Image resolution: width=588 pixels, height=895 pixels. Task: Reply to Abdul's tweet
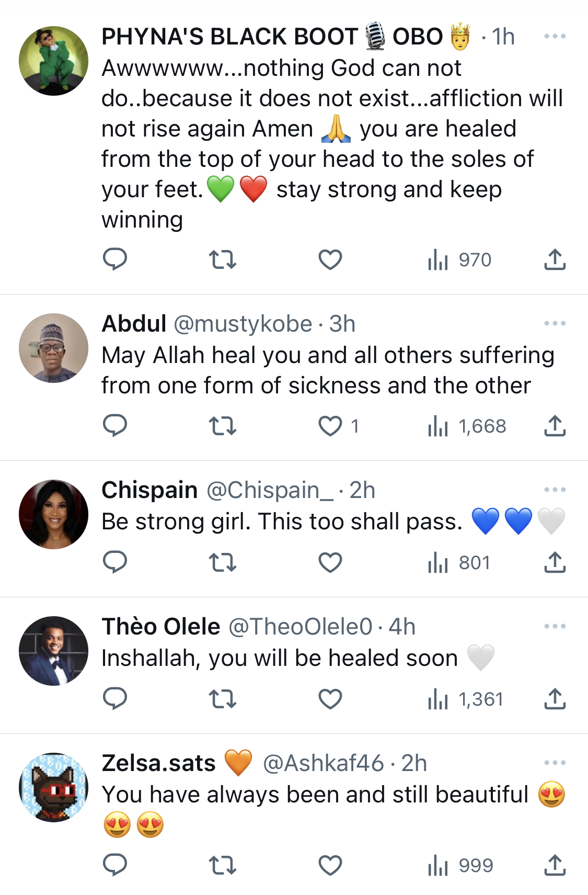tap(115, 426)
